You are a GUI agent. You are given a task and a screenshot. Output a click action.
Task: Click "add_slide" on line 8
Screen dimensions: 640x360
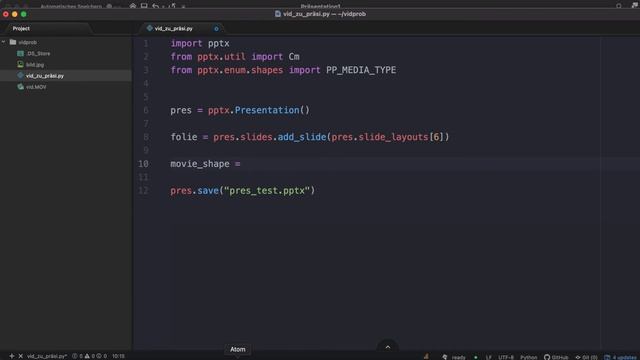(x=302, y=137)
